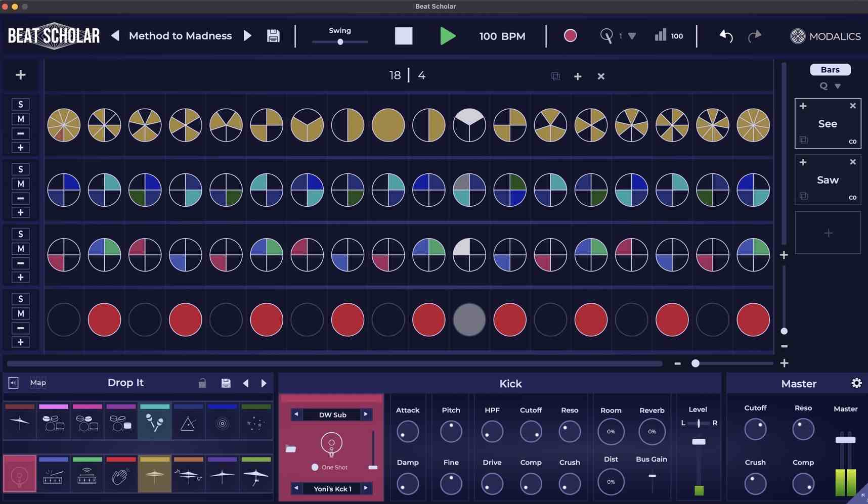Mute the bottom kick track

(x=20, y=313)
